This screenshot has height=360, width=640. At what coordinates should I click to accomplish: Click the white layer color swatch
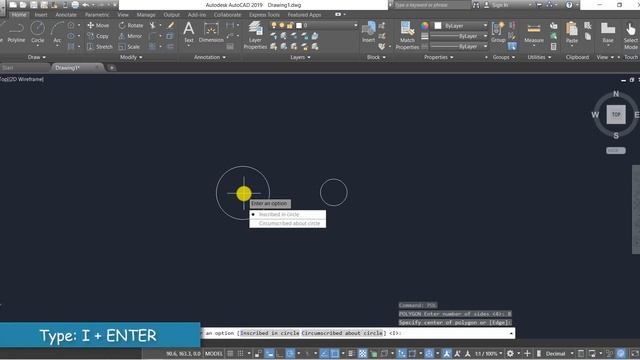click(x=299, y=25)
